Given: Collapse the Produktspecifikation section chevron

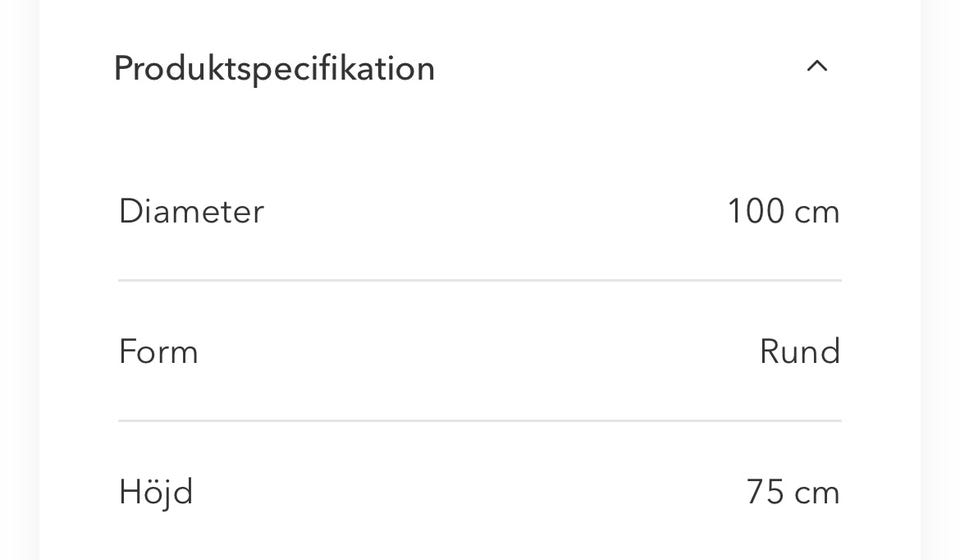Looking at the screenshot, I should (817, 67).
